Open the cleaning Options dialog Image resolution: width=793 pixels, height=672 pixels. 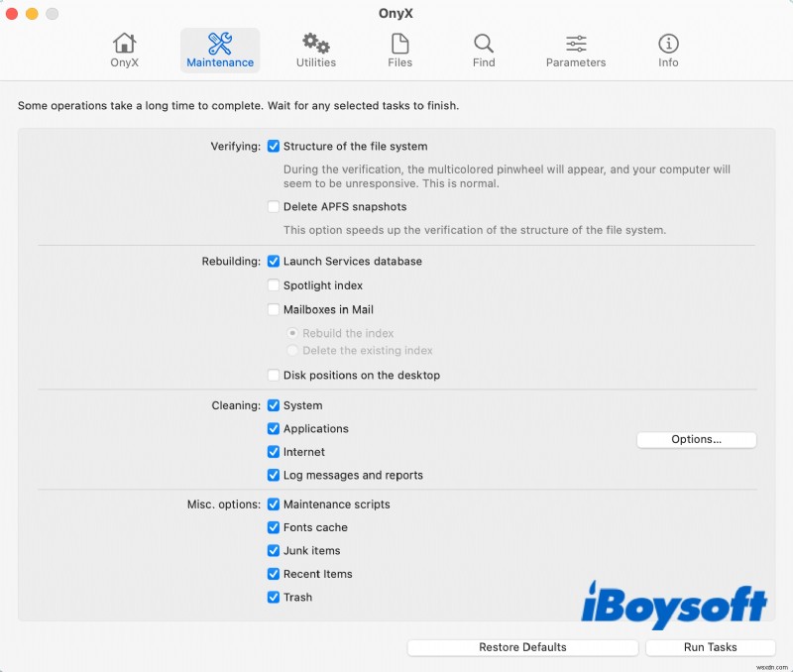[696, 440]
